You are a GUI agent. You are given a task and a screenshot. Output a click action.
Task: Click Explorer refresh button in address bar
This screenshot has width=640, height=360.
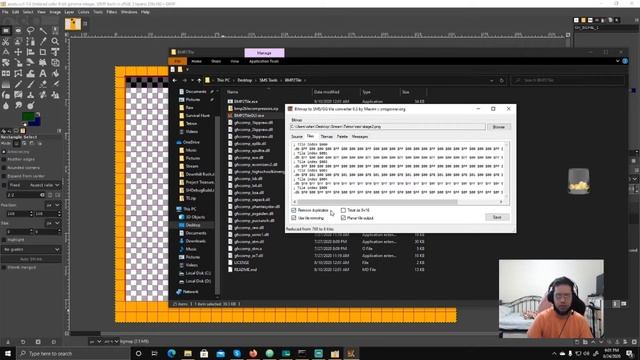502,80
